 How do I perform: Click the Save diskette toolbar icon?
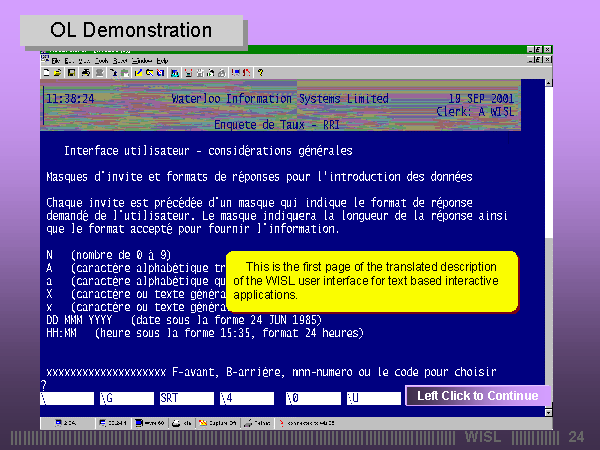point(71,73)
